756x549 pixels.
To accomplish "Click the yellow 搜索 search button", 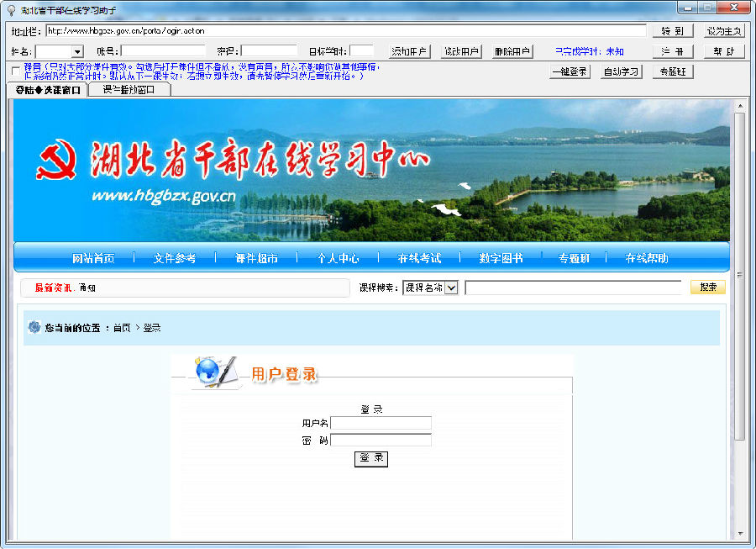I will pos(708,287).
